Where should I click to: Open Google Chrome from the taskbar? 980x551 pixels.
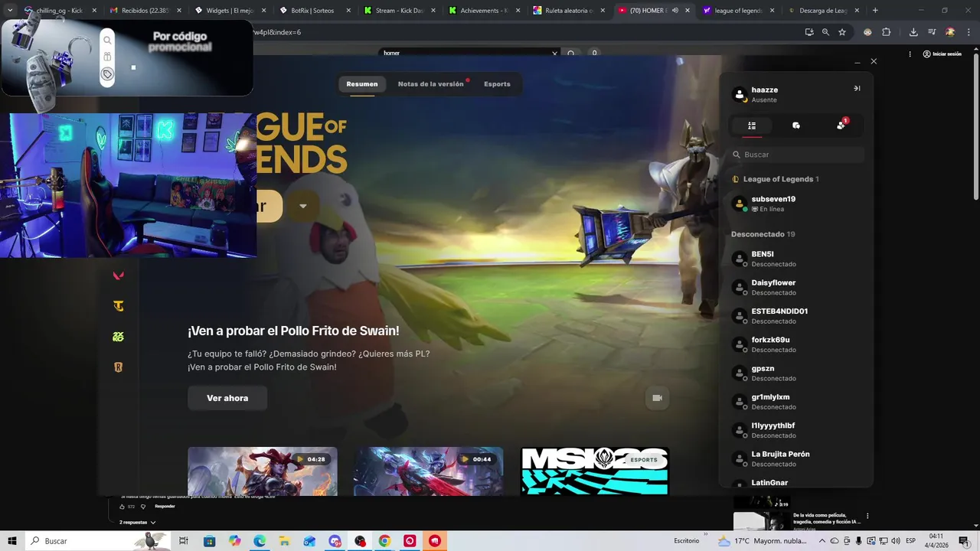pos(384,541)
